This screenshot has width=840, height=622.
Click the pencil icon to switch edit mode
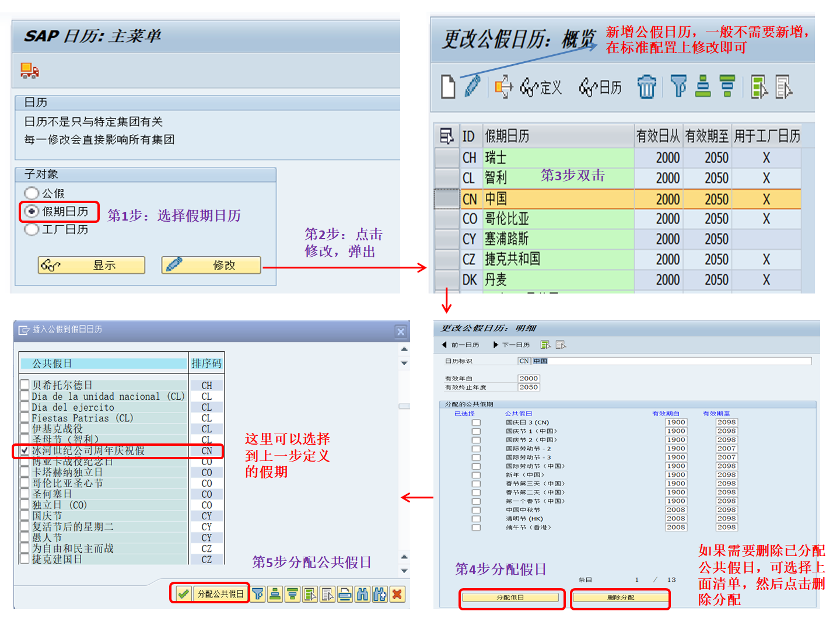[473, 86]
